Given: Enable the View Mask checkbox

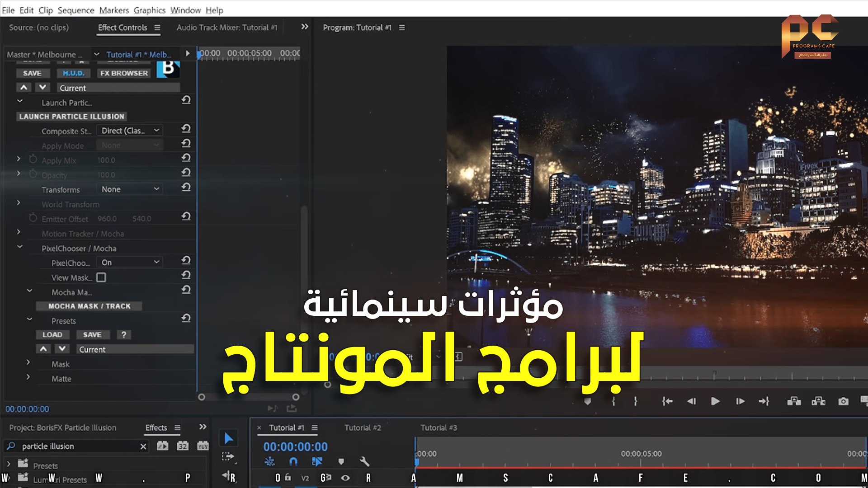Looking at the screenshot, I should (x=101, y=277).
